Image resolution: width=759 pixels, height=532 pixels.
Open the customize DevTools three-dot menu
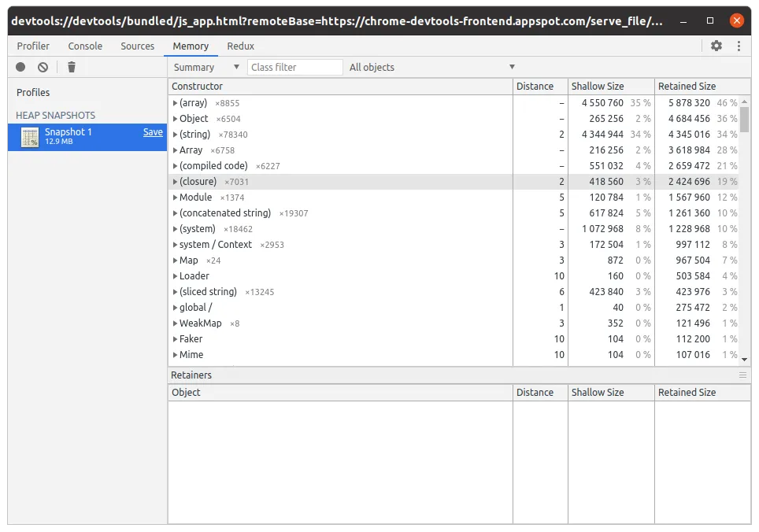pos(738,46)
